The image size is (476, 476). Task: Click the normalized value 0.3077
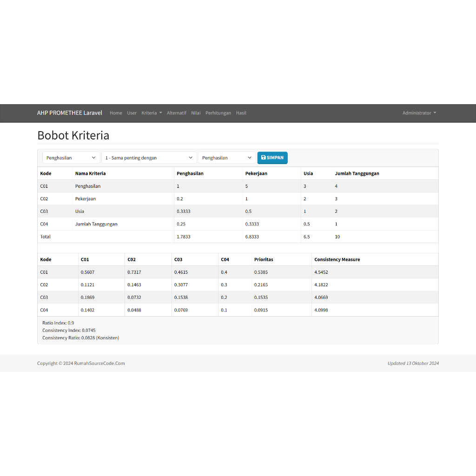181,285
